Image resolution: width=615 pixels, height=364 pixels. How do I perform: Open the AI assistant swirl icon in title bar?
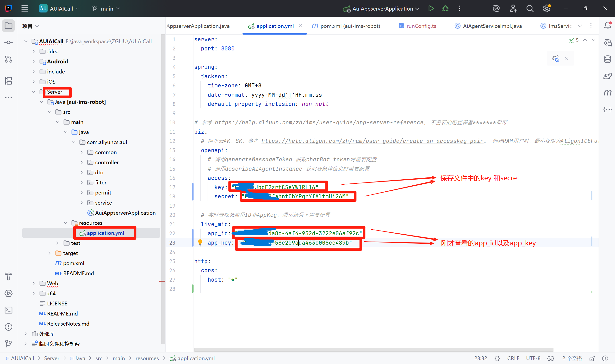pyautogui.click(x=496, y=9)
